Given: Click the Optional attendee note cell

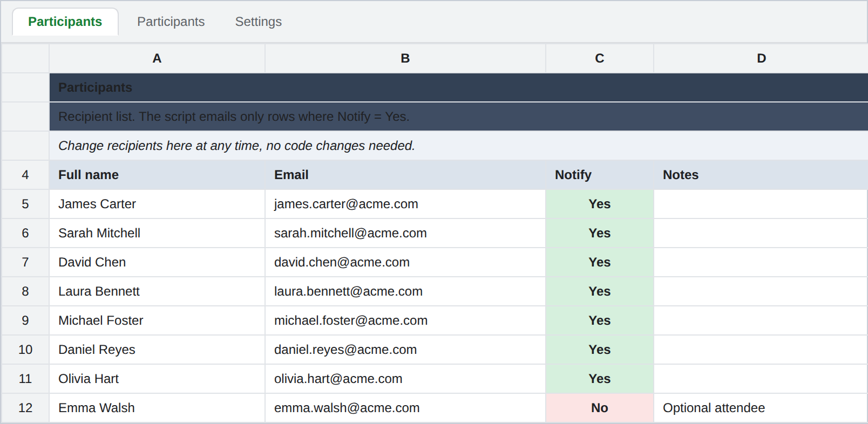Looking at the screenshot, I should click(x=761, y=408).
